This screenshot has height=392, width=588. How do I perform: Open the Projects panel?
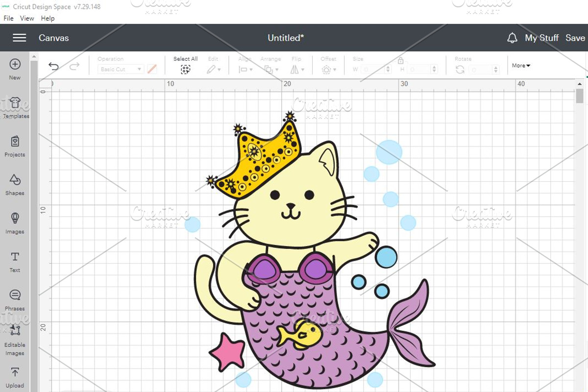[15, 146]
